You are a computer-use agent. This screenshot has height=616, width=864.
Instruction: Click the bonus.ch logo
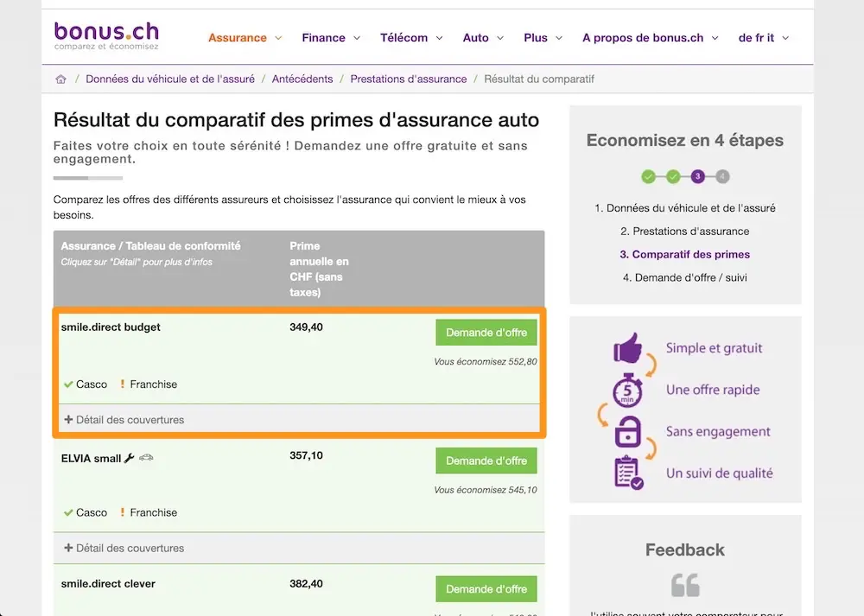click(x=106, y=35)
